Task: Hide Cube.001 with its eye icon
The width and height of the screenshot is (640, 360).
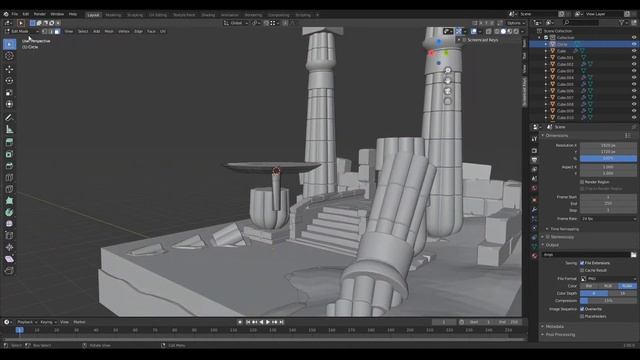Action: 634,57
